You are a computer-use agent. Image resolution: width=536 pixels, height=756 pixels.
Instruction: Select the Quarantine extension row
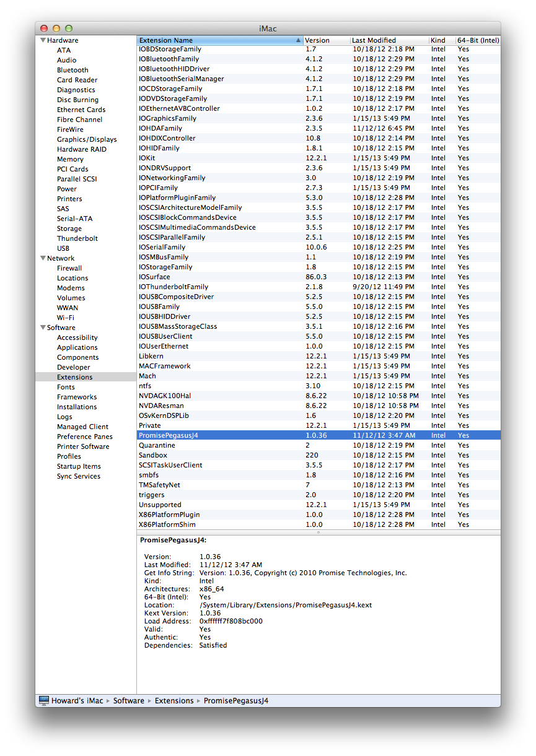319,445
